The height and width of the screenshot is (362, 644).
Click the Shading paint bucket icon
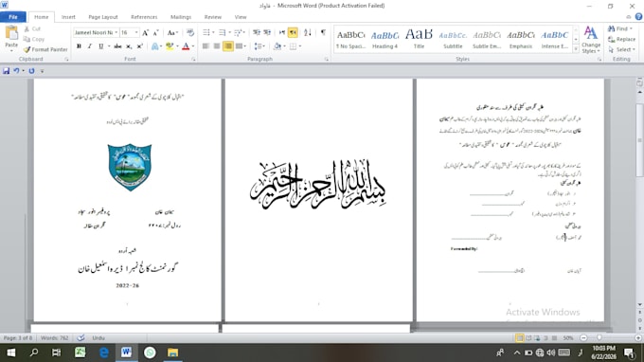pyautogui.click(x=277, y=46)
